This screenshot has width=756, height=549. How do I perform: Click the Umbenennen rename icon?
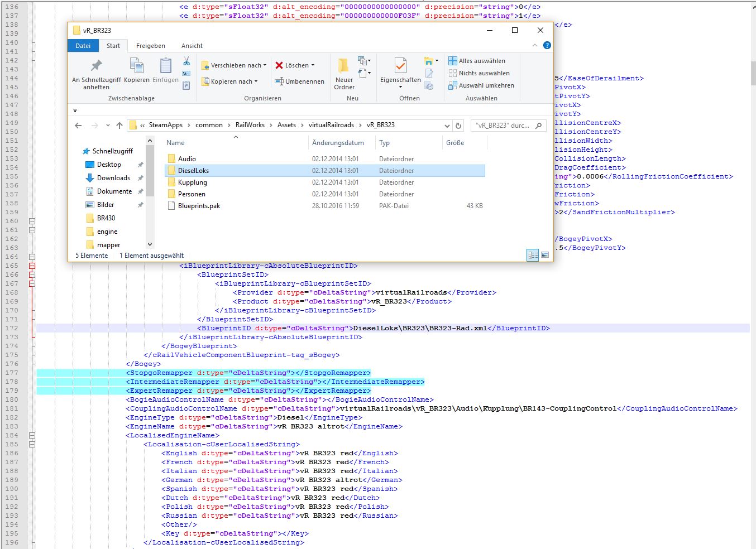coord(279,81)
